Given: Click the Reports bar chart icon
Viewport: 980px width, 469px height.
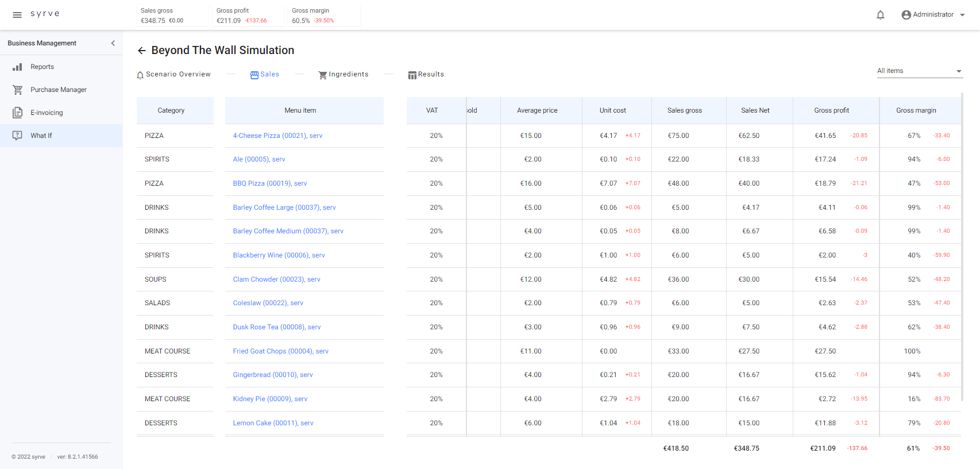Looking at the screenshot, I should (18, 67).
